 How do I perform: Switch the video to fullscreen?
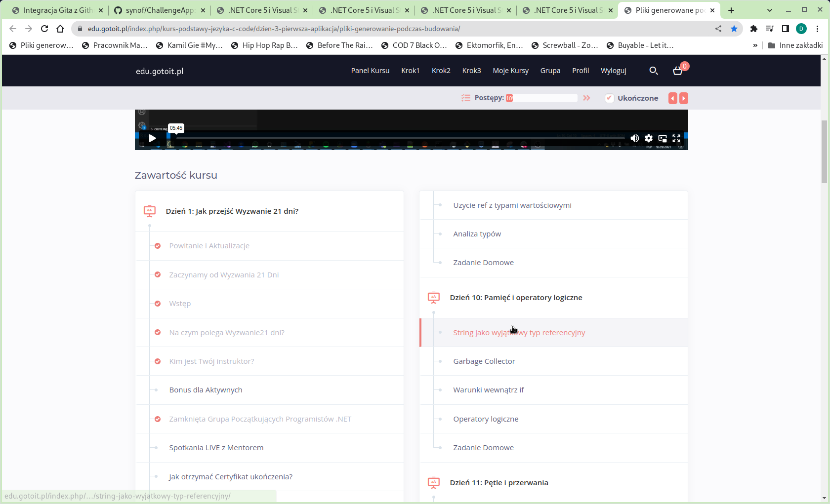(x=676, y=138)
